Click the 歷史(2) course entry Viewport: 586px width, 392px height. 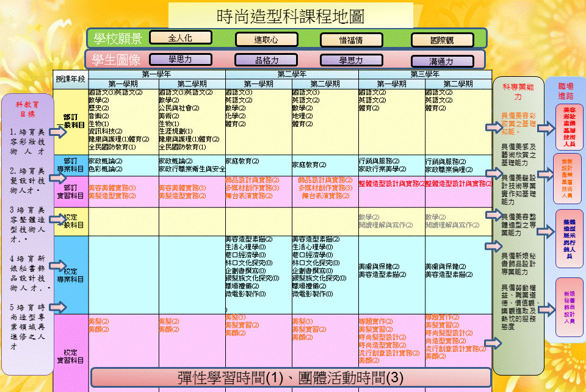pyautogui.click(x=99, y=108)
